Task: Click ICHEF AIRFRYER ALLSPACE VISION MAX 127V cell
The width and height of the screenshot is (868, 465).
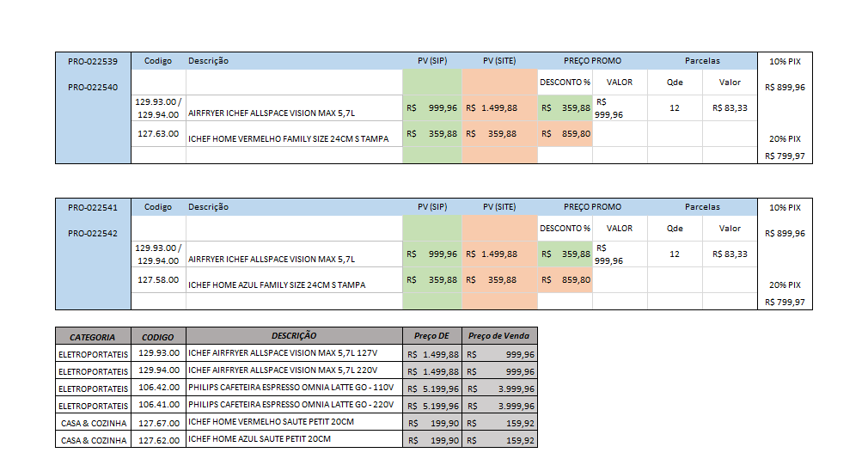Action: (x=283, y=353)
